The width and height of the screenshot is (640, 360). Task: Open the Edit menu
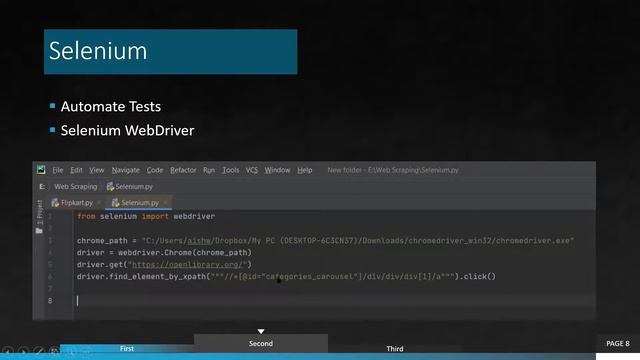[76, 170]
